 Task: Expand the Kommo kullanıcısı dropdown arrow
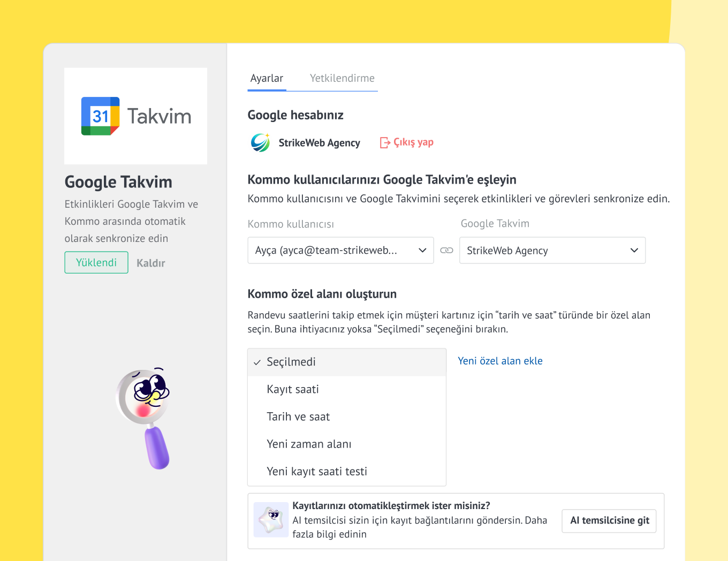tap(422, 251)
